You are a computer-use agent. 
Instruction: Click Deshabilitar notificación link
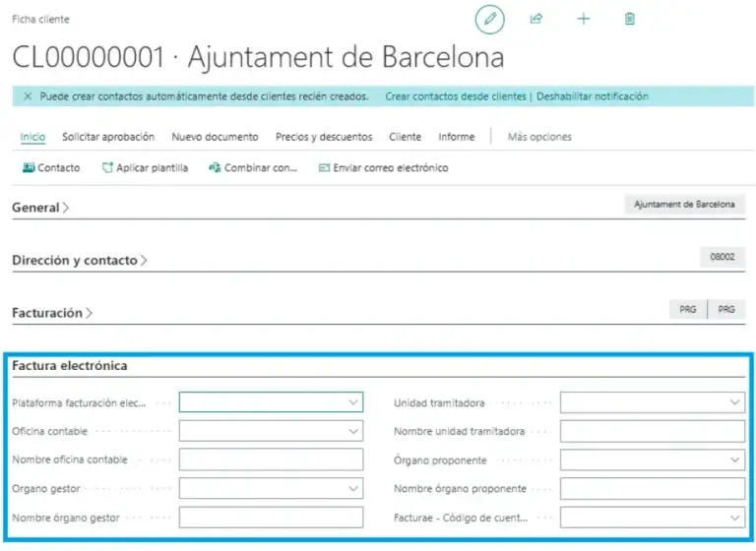[592, 96]
